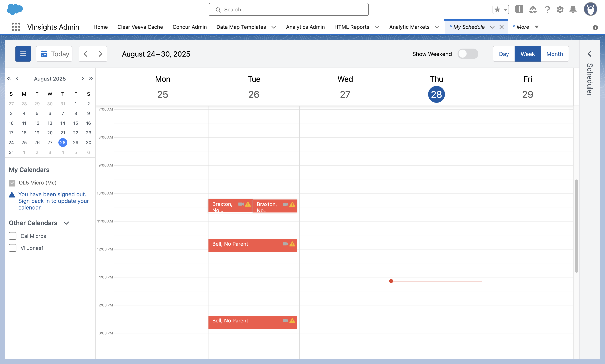Open Salesforce Setup gear icon
The image size is (605, 364).
560,9
